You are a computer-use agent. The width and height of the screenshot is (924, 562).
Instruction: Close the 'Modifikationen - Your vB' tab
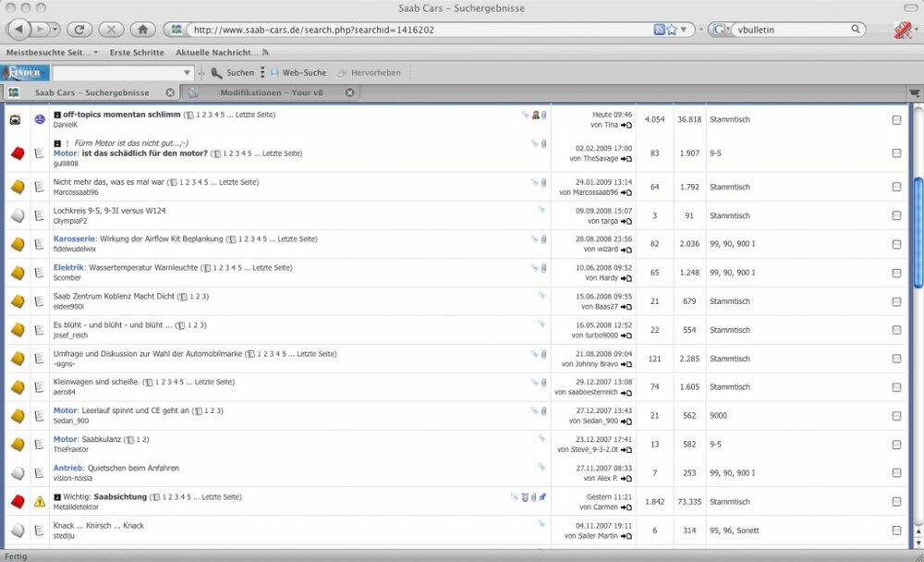point(349,92)
